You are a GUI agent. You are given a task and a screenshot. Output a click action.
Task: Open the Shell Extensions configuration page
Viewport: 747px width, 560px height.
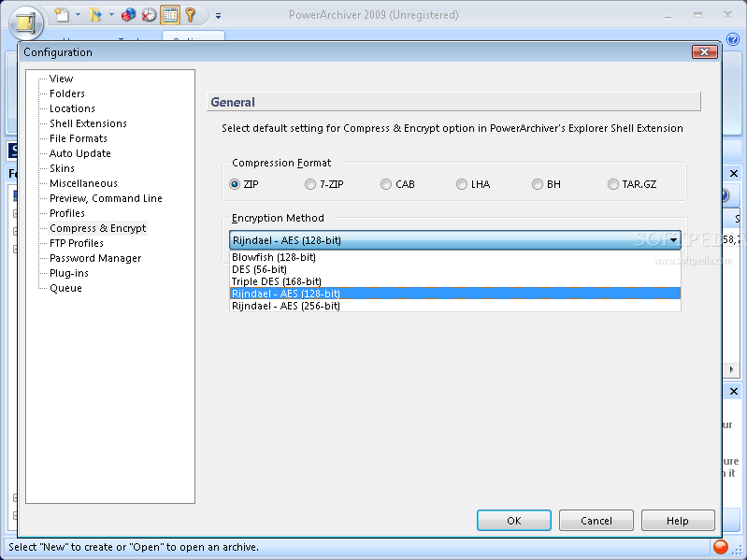pos(88,123)
